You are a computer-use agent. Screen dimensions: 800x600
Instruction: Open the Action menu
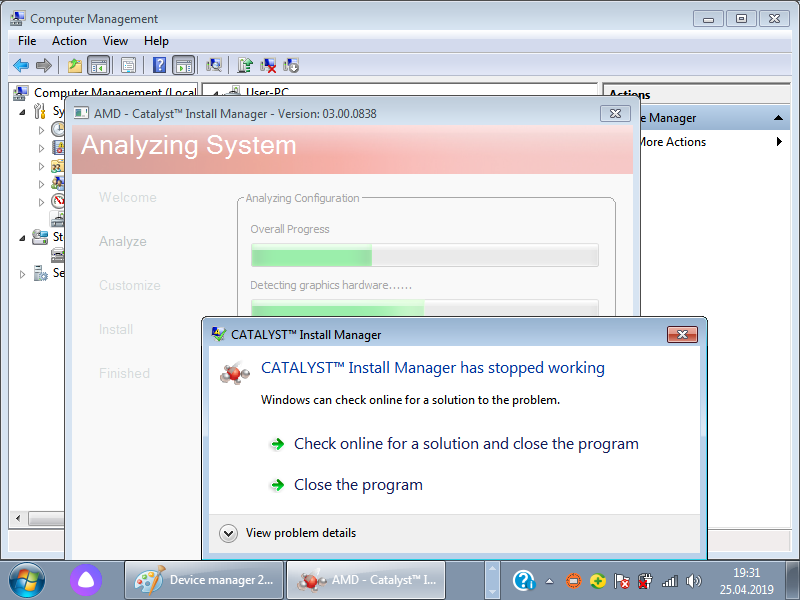pos(69,41)
